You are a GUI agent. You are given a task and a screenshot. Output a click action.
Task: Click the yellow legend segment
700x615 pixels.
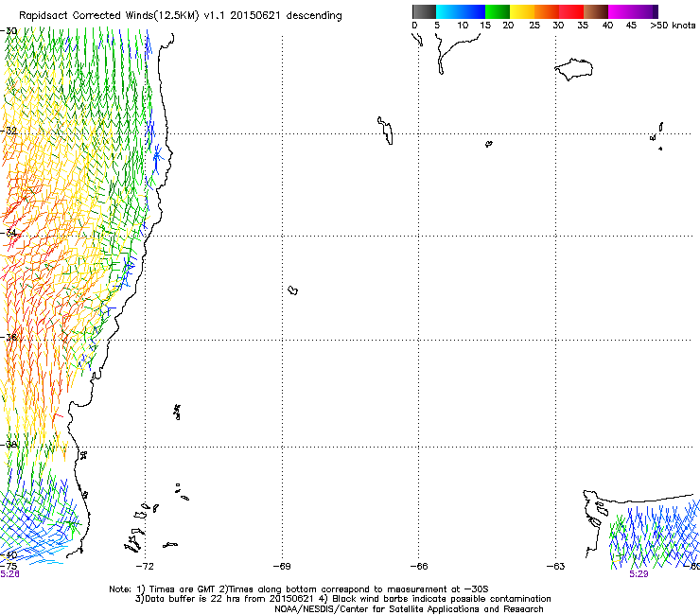coord(522,11)
